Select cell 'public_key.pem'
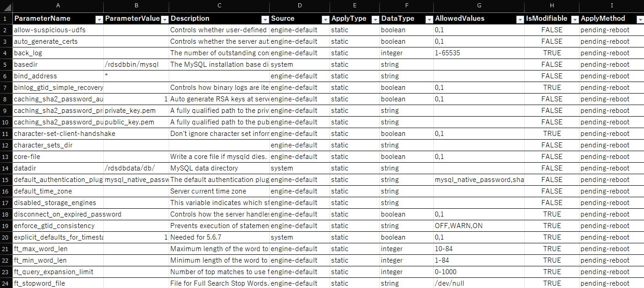The width and height of the screenshot is (644, 288). (x=136, y=122)
